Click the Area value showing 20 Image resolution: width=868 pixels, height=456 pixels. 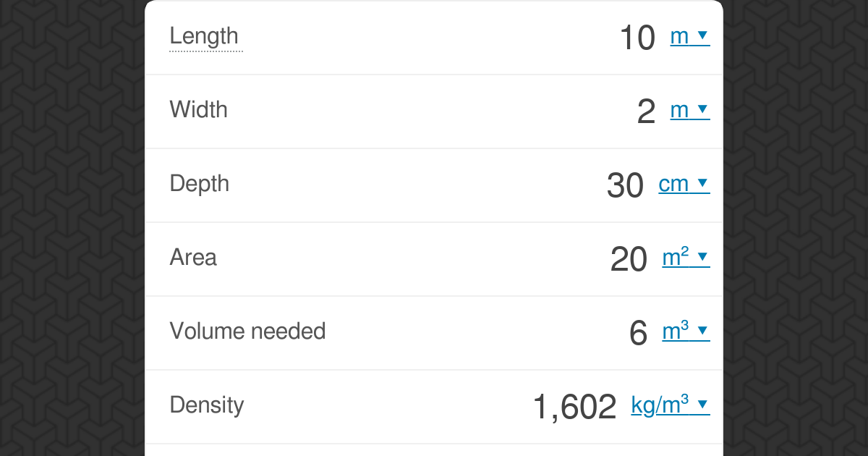click(x=629, y=259)
